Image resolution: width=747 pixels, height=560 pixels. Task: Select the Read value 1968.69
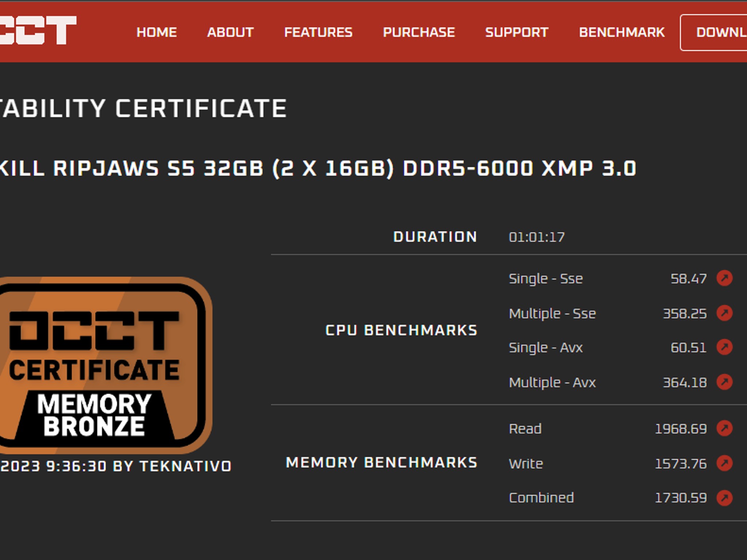(681, 429)
